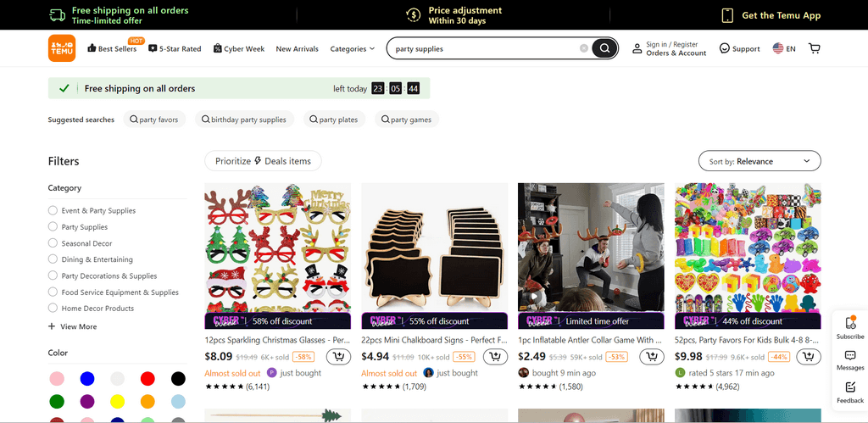Viewport: 868px width, 423px height.
Task: Clear the search field with X icon
Action: (584, 48)
